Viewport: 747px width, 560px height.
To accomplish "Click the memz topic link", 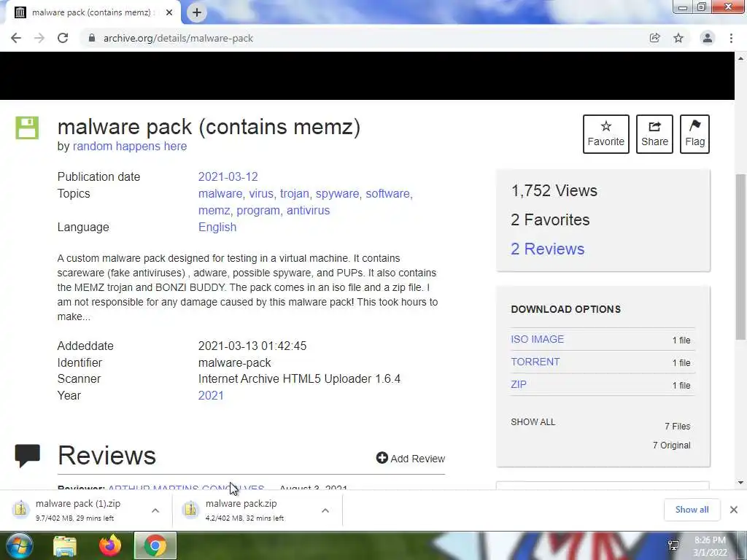I will pyautogui.click(x=214, y=211).
